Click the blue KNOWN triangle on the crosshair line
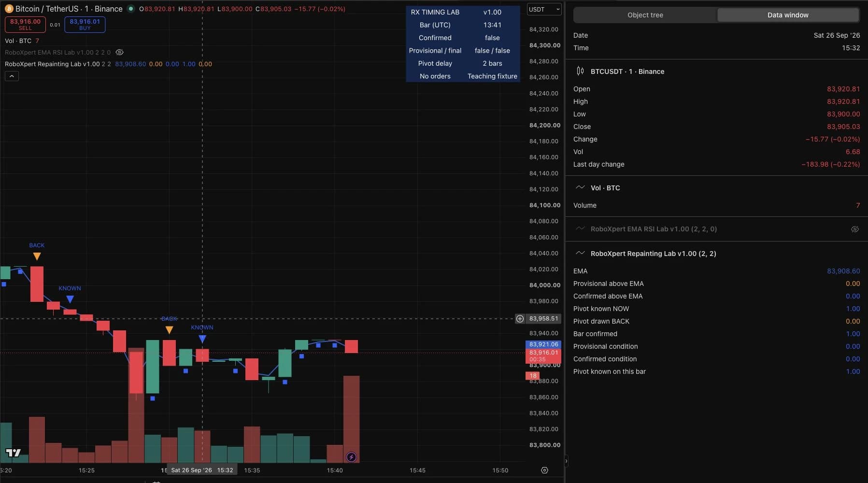This screenshot has height=483, width=868. click(x=202, y=339)
